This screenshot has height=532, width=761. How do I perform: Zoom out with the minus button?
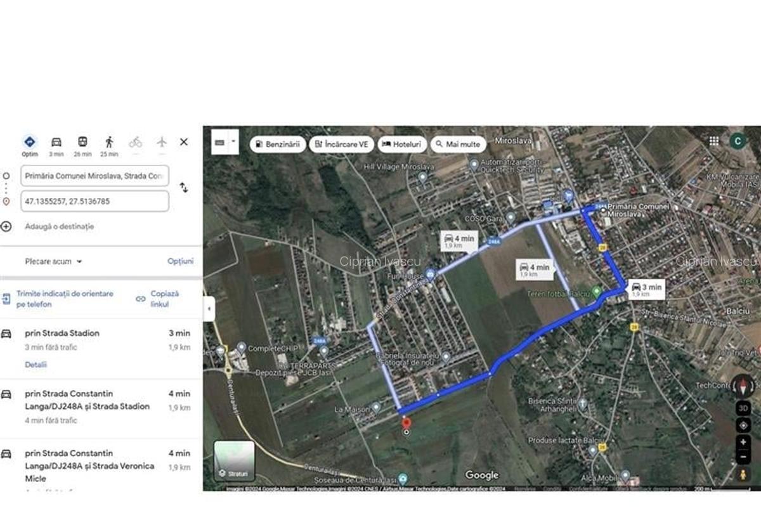743,457
